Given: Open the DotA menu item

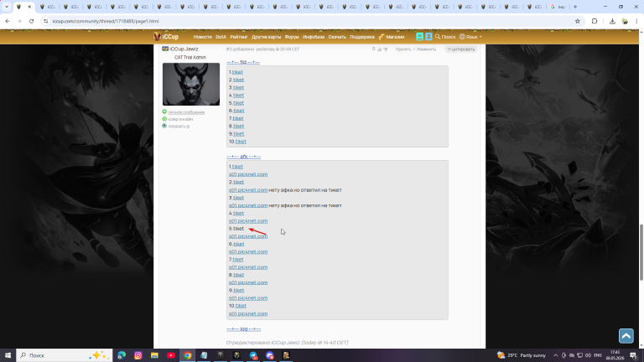Looking at the screenshot, I should 221,37.
